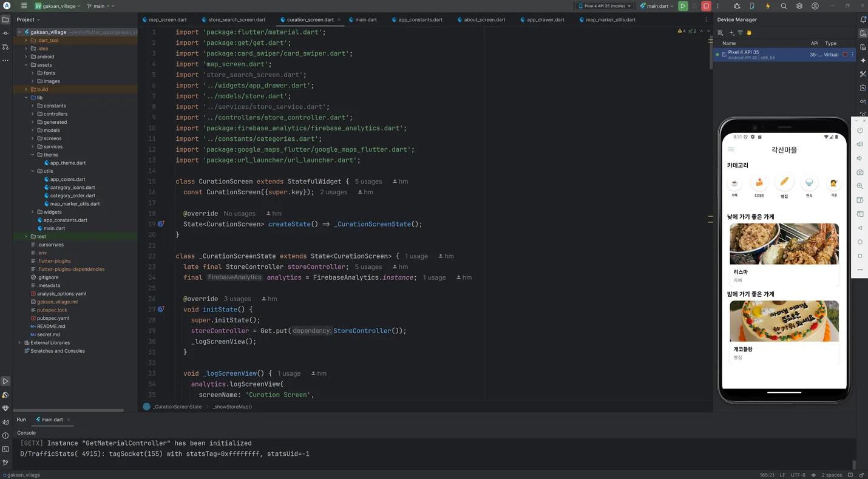Screen dimensions: 868x479
Task: Take an emulator screenshot with the camera icon
Action: [x=860, y=172]
